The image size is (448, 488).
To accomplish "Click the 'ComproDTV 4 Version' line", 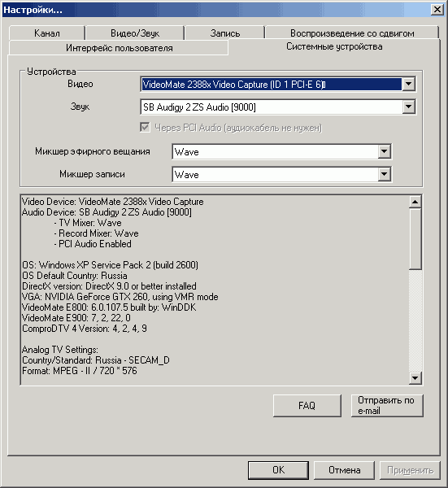I will [85, 329].
